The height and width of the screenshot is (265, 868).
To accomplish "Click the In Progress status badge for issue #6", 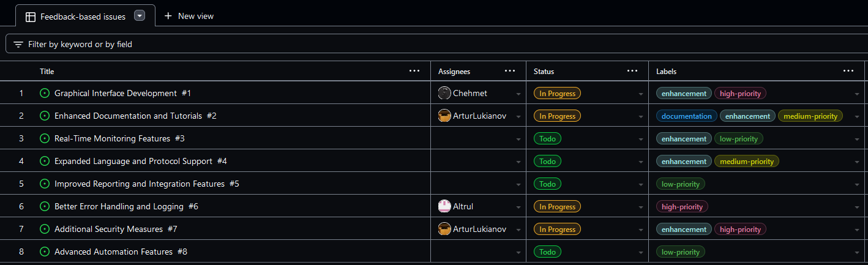I will pos(557,207).
